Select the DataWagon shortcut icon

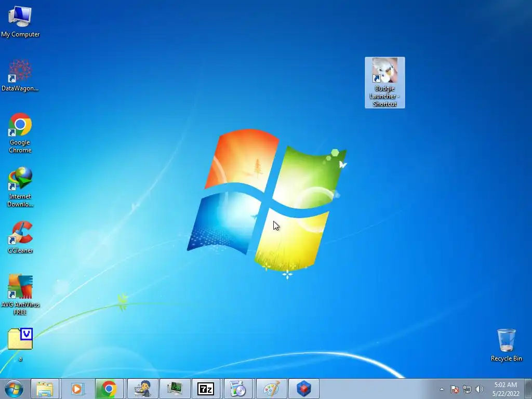(x=20, y=75)
